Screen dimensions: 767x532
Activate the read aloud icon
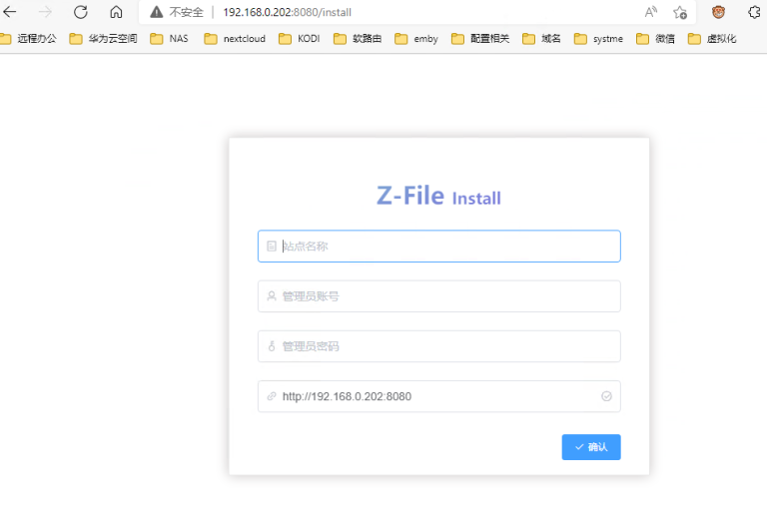[650, 12]
